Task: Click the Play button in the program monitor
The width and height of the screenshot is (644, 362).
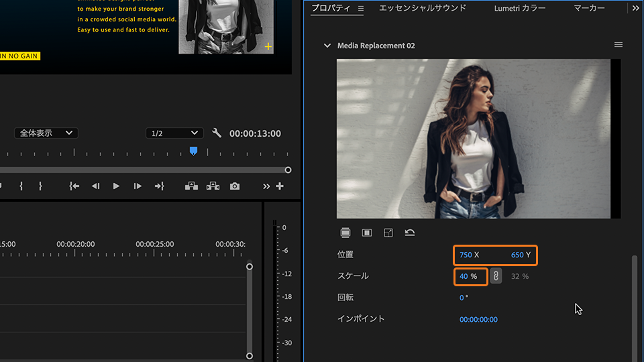Action: coord(116,186)
